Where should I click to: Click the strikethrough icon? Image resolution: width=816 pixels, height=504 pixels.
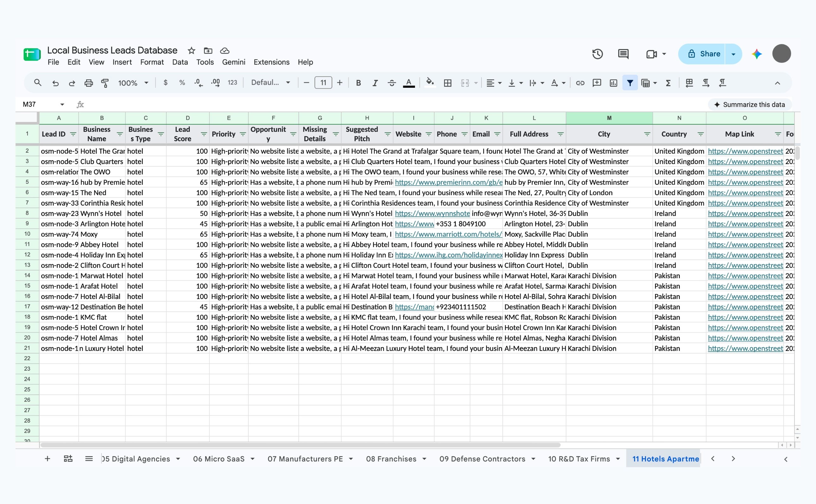(392, 83)
